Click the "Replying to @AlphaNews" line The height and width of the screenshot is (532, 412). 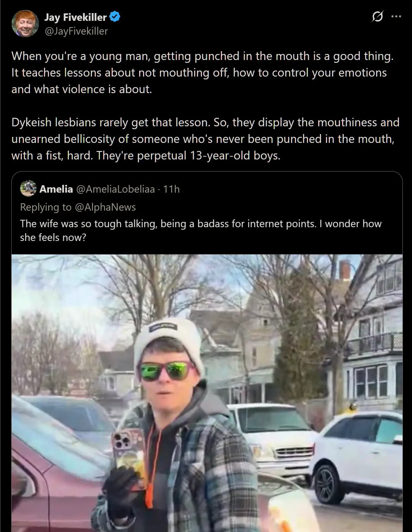(x=78, y=207)
